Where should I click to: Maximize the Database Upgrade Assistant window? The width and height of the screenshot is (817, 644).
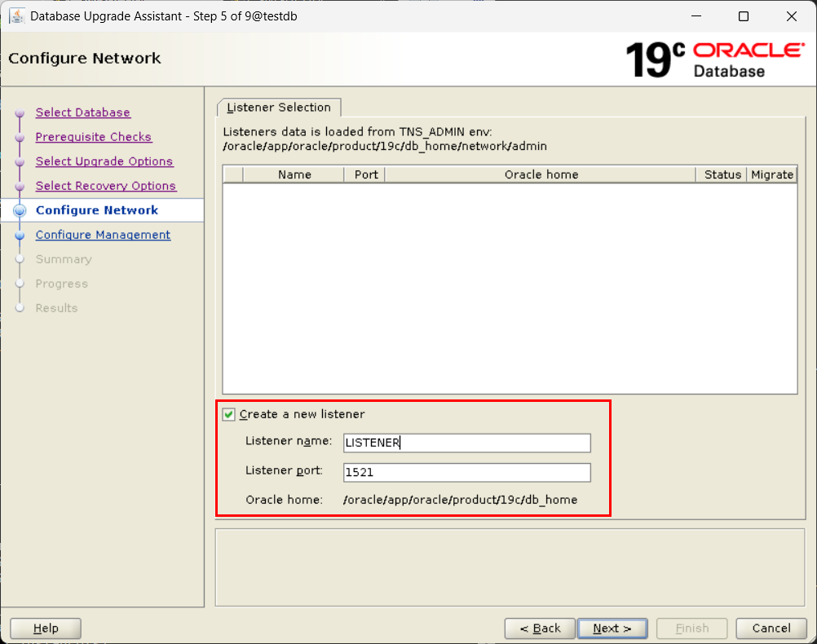pyautogui.click(x=744, y=16)
